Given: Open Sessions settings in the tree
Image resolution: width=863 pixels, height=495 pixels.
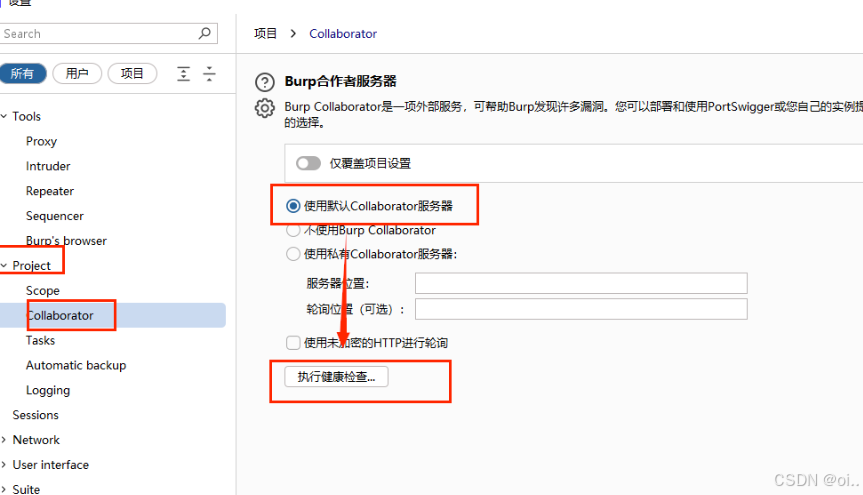Looking at the screenshot, I should pos(35,415).
